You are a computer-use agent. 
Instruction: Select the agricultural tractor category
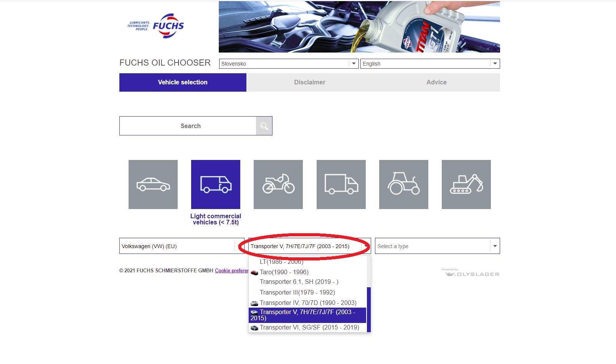[x=404, y=184]
